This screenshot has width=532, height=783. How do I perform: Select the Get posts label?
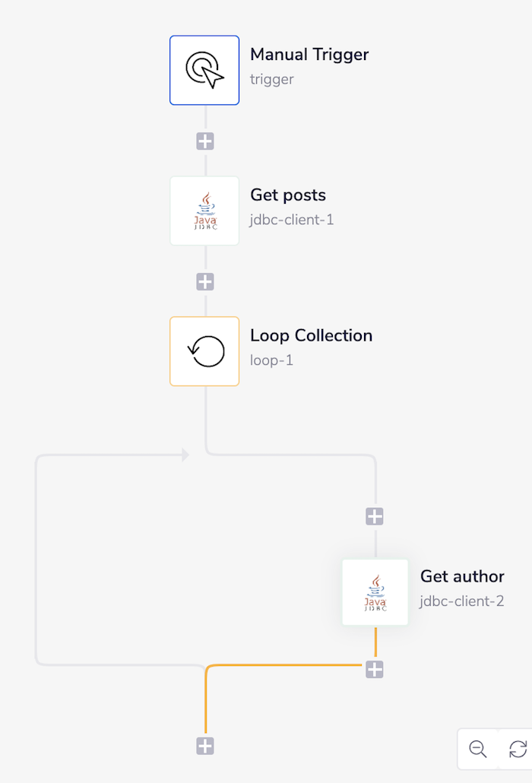click(288, 195)
